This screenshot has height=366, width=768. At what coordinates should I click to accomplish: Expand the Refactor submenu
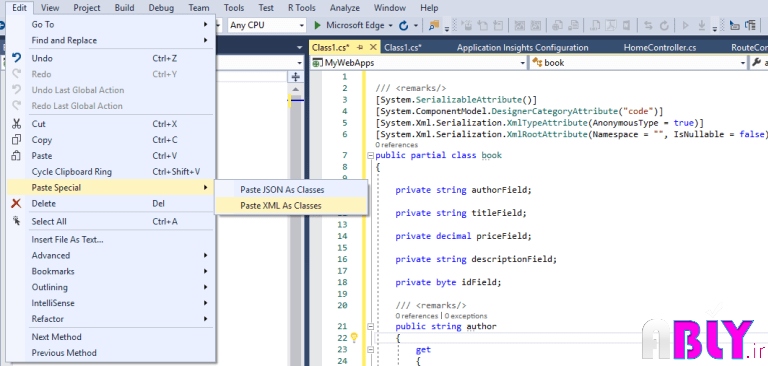[x=111, y=319]
